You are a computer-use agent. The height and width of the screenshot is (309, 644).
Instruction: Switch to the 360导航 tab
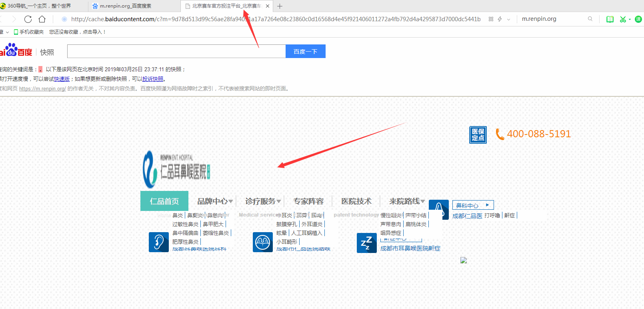pos(39,6)
